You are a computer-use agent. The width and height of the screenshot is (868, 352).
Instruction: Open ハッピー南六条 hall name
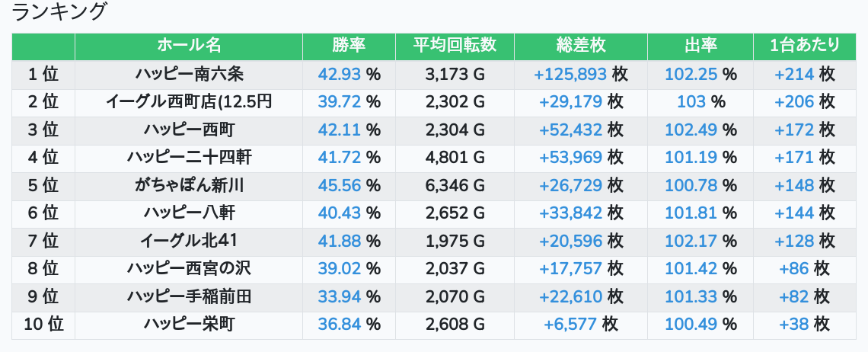189,74
